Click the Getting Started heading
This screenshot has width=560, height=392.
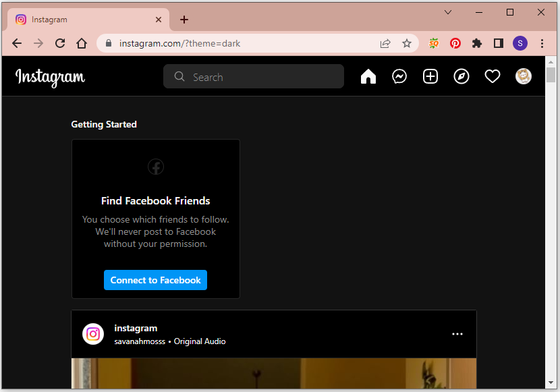(x=104, y=124)
